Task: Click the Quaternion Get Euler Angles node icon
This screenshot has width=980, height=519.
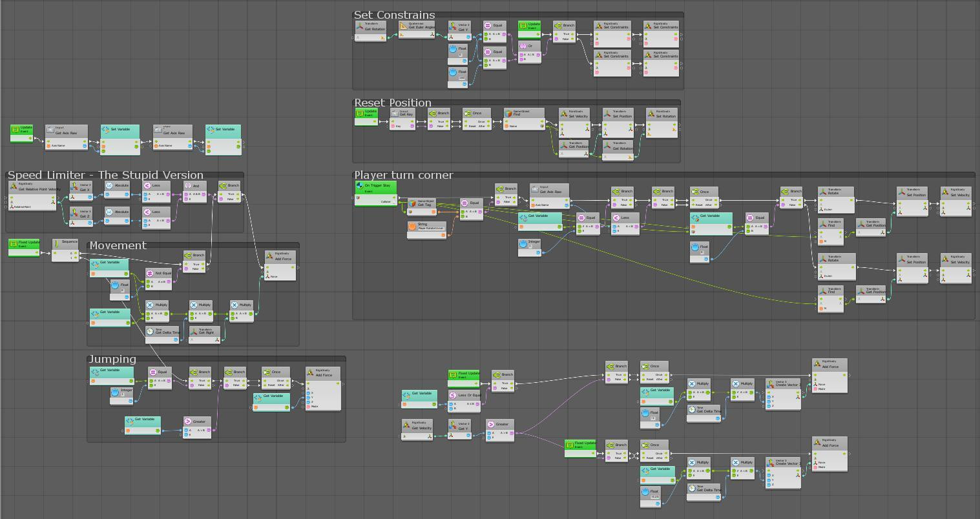Action: [x=404, y=26]
